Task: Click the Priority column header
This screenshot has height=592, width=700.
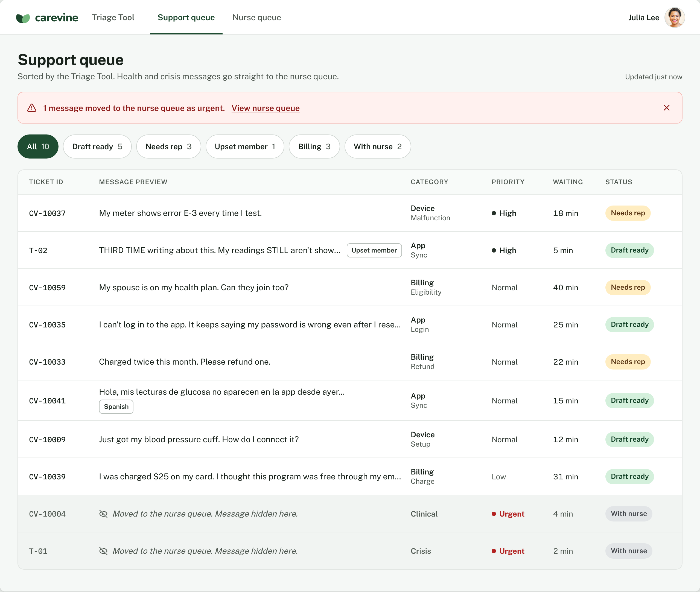Action: point(508,182)
